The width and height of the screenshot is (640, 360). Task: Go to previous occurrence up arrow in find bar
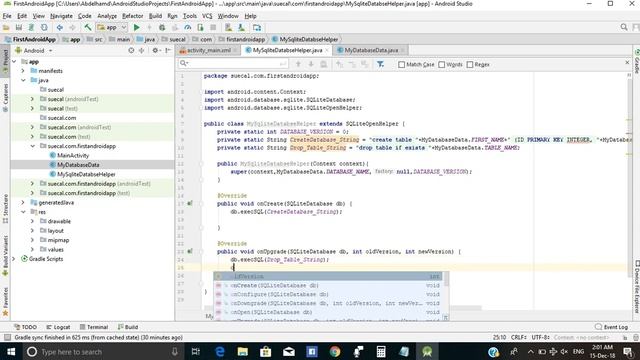(298, 64)
